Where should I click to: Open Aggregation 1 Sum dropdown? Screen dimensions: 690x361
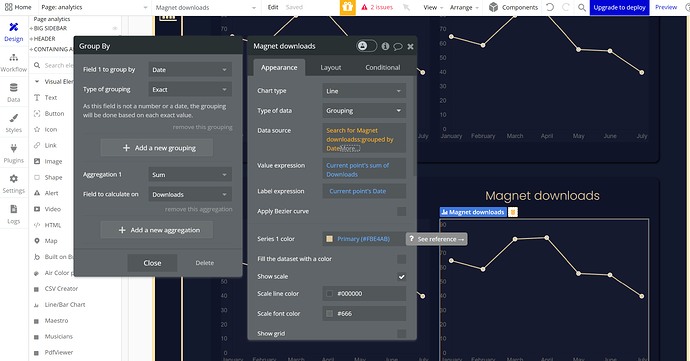[x=190, y=175]
